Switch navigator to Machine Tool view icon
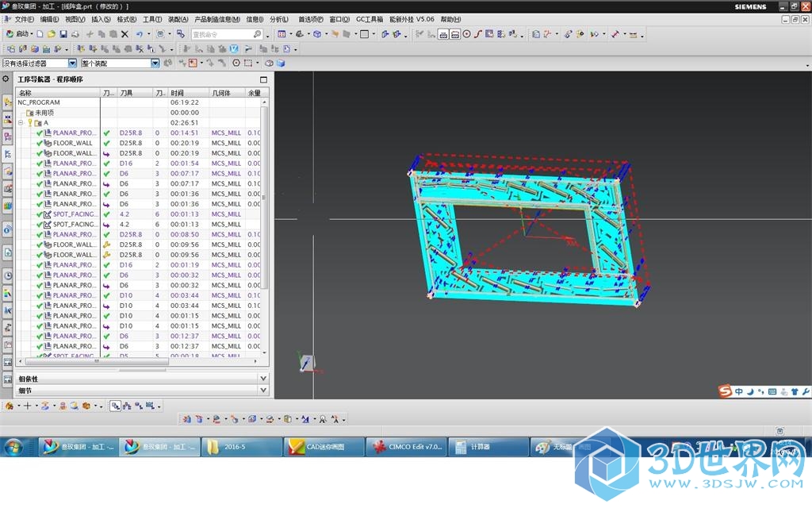812x508 pixels. [127, 406]
